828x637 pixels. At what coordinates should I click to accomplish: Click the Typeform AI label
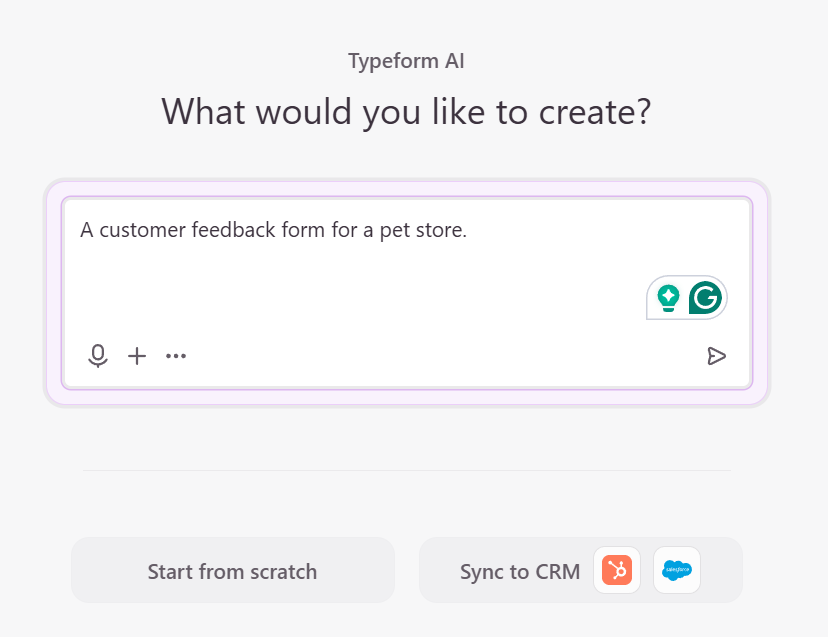click(405, 60)
